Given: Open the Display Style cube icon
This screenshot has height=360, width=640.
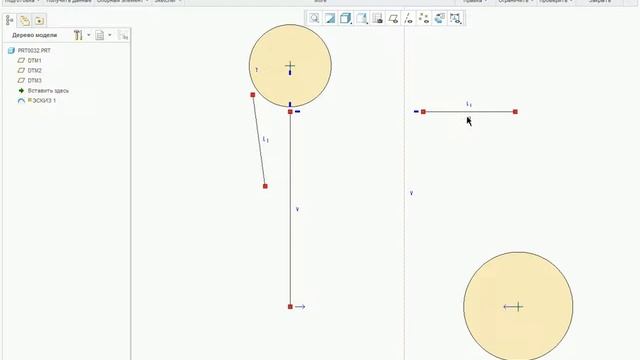Looking at the screenshot, I should pyautogui.click(x=345, y=18).
